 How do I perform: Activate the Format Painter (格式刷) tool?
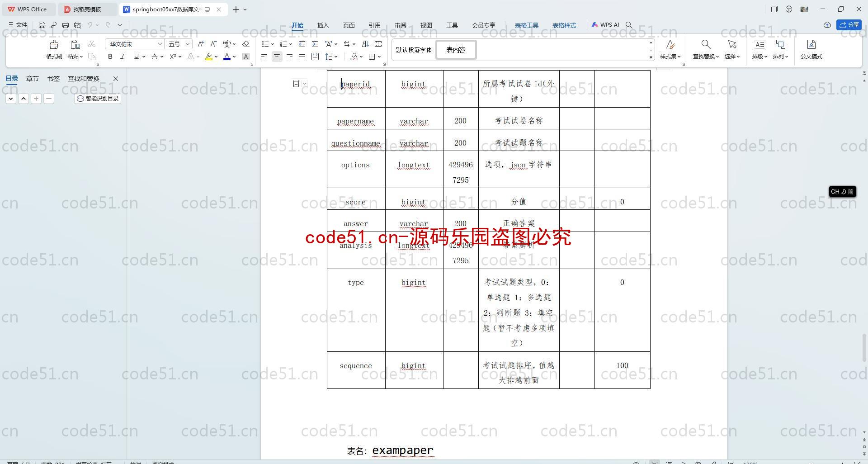click(54, 50)
